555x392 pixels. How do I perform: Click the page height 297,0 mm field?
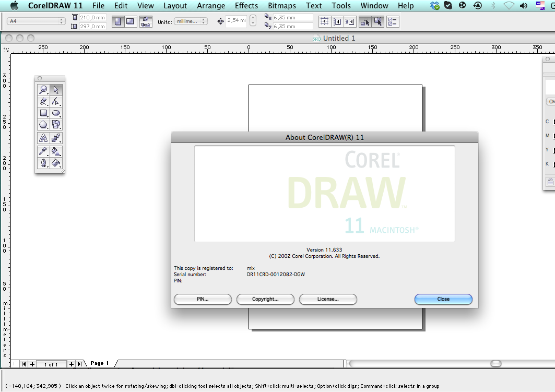coord(92,27)
